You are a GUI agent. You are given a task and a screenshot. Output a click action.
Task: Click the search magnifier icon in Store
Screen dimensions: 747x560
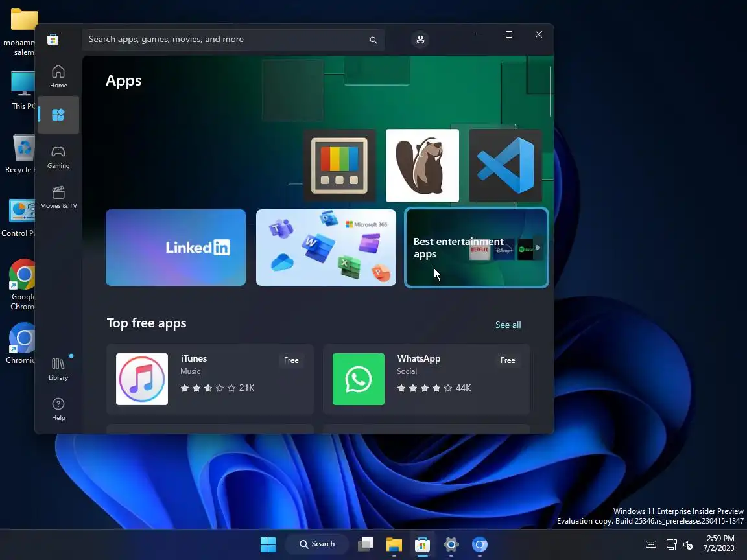(x=373, y=40)
